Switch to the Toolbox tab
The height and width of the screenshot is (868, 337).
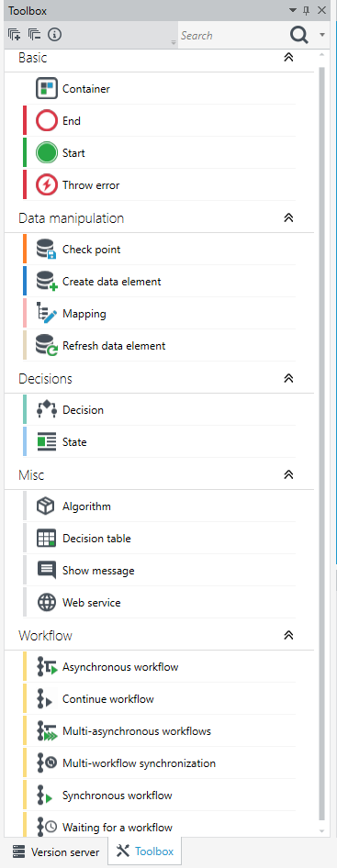(x=145, y=851)
